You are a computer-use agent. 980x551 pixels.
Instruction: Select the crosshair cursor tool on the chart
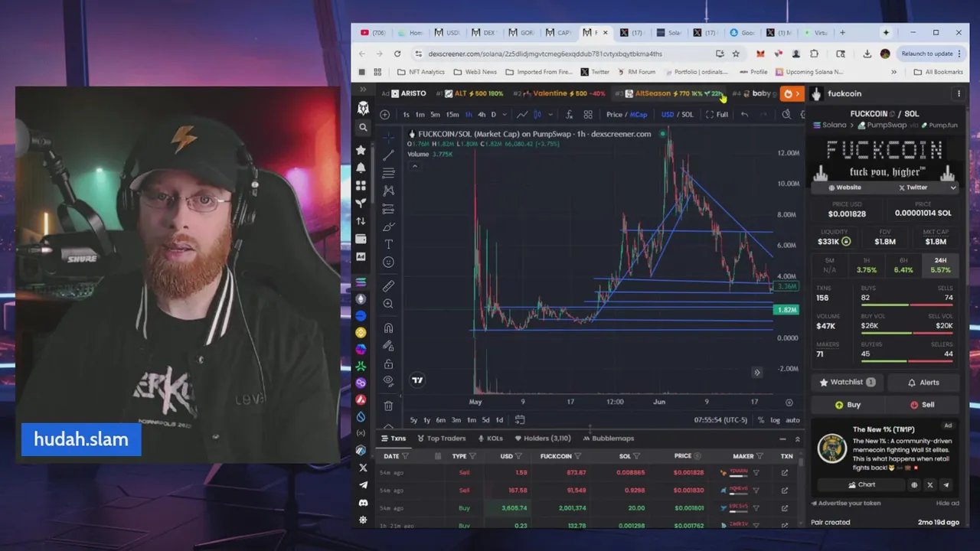click(x=388, y=138)
